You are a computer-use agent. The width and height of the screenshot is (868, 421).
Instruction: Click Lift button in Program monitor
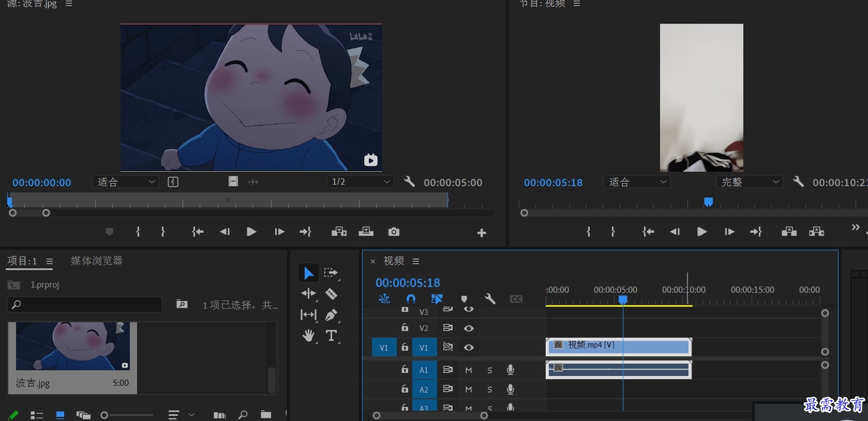click(789, 232)
